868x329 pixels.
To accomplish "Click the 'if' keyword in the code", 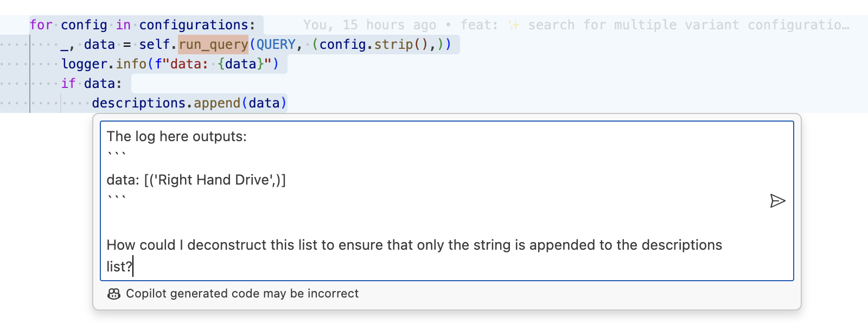I will pyautogui.click(x=68, y=84).
